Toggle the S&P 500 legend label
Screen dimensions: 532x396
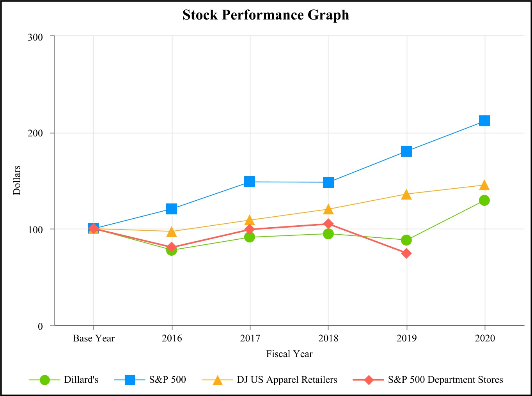[x=167, y=380]
